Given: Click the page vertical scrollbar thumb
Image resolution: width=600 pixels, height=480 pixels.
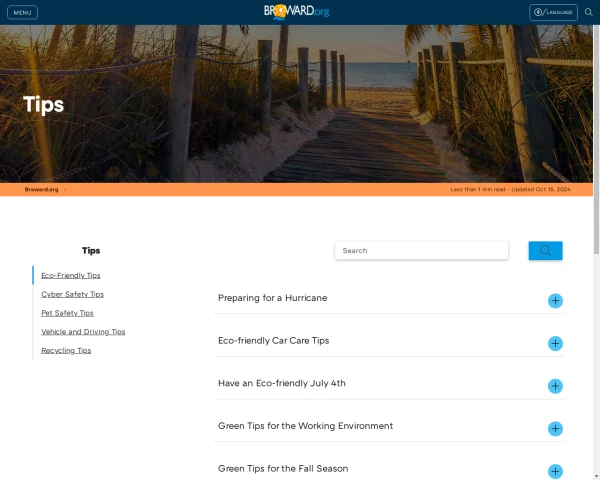Looking at the screenshot, I should point(596,139).
